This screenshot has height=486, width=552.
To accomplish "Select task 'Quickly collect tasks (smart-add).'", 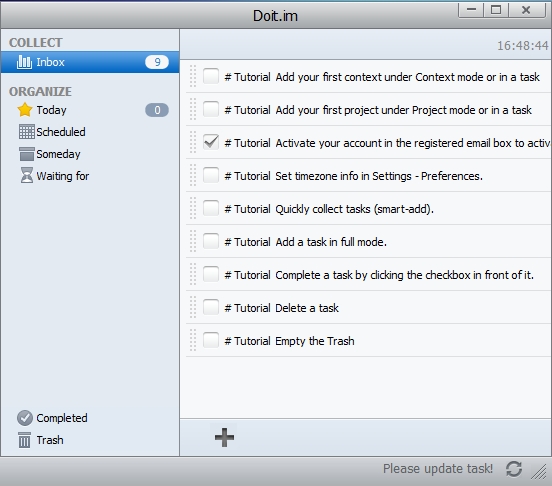I will pos(355,209).
